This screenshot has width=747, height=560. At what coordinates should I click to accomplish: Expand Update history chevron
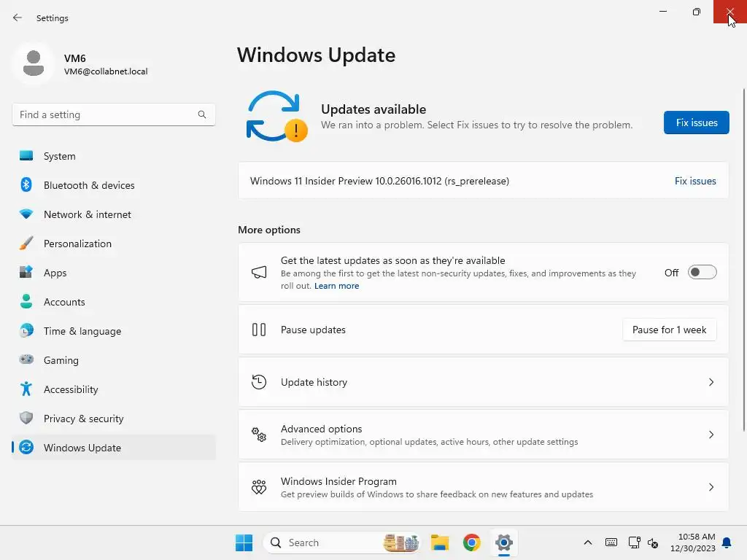[x=711, y=382]
